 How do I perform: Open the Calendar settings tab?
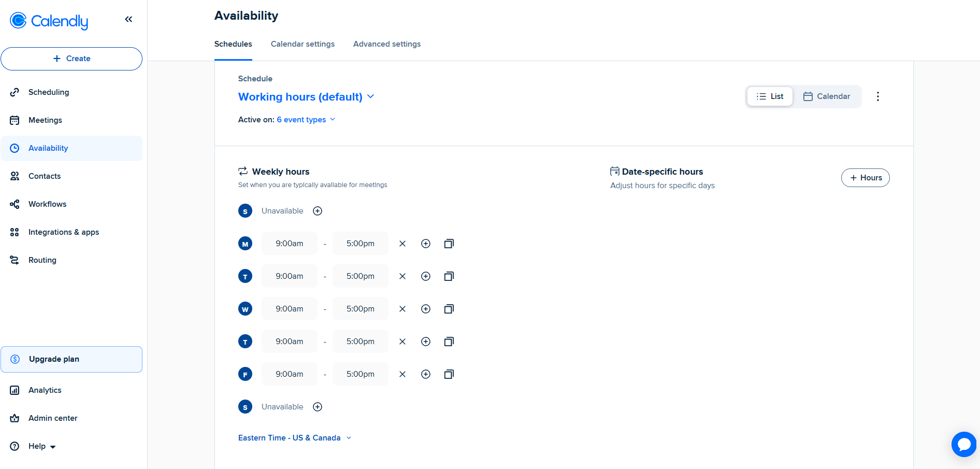click(302, 44)
